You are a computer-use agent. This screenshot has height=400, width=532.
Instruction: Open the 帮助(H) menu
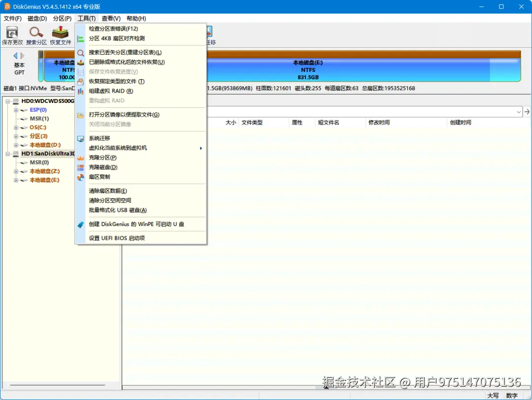[136, 18]
